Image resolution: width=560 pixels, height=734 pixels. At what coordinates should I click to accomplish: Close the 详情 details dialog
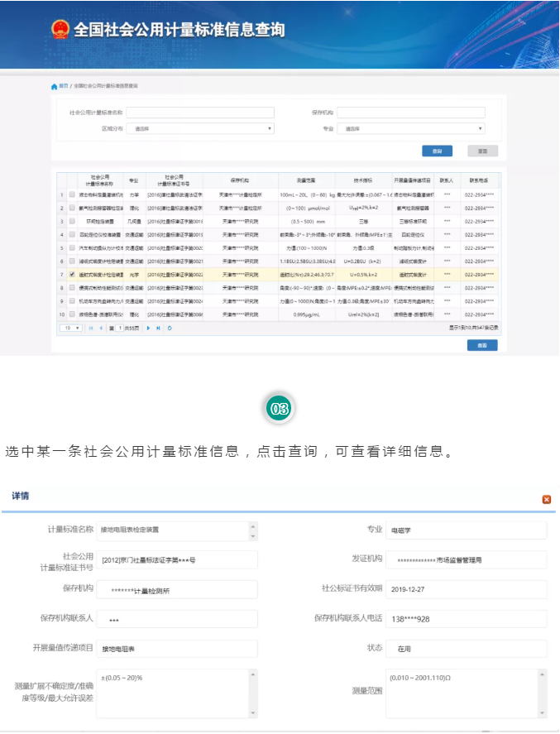[x=546, y=500]
